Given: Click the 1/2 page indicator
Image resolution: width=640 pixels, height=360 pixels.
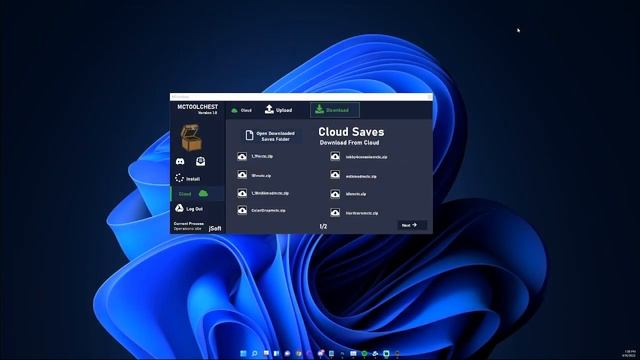Looking at the screenshot, I should pos(323,226).
